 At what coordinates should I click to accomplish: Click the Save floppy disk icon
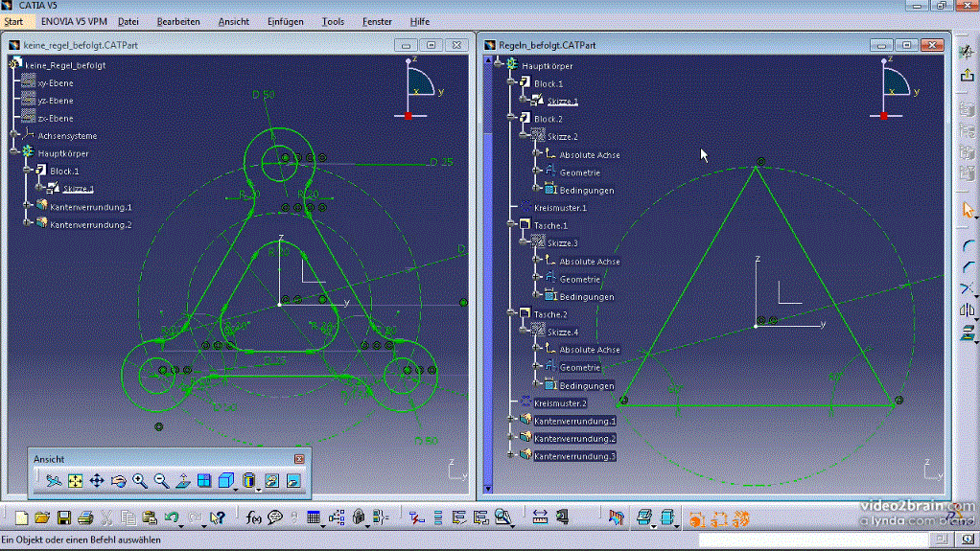click(63, 517)
